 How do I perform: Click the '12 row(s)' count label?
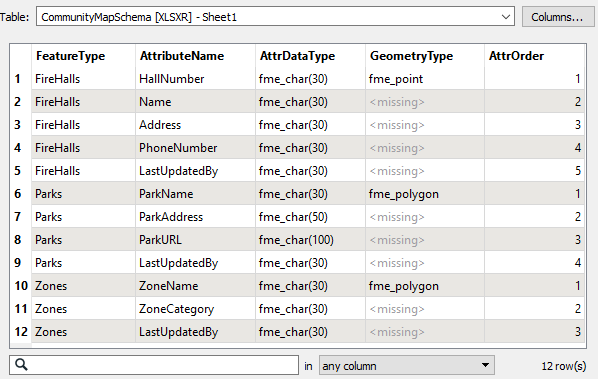tap(564, 366)
